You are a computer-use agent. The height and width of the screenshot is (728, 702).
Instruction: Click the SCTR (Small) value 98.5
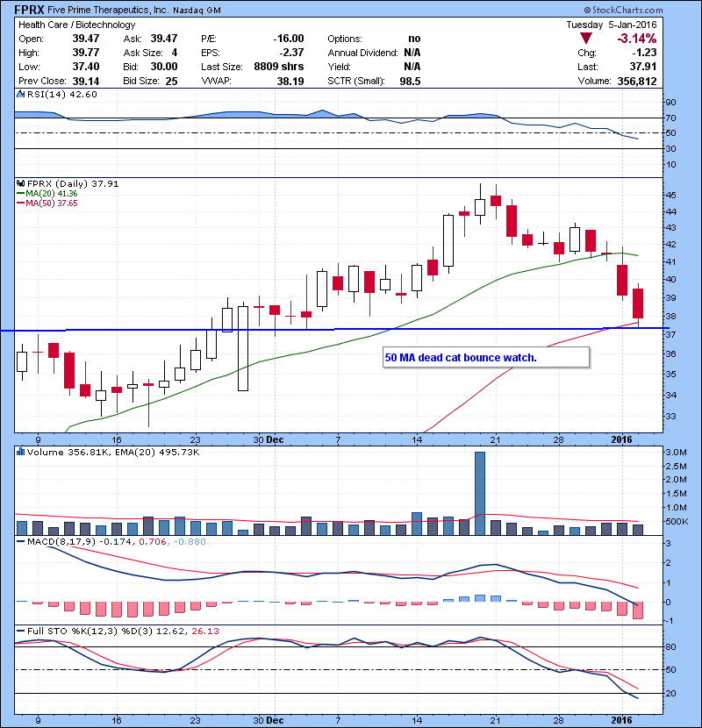411,81
